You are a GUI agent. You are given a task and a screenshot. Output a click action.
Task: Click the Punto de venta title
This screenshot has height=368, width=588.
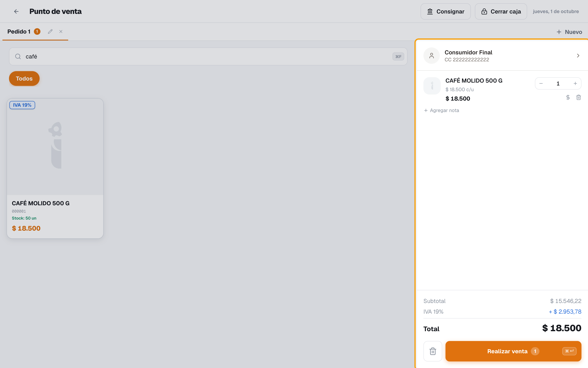(x=55, y=11)
